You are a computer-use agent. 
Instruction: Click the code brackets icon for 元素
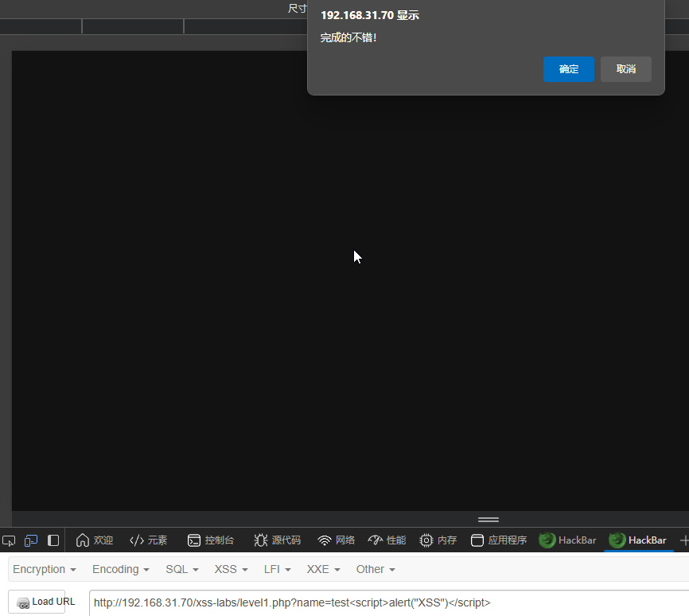click(137, 540)
